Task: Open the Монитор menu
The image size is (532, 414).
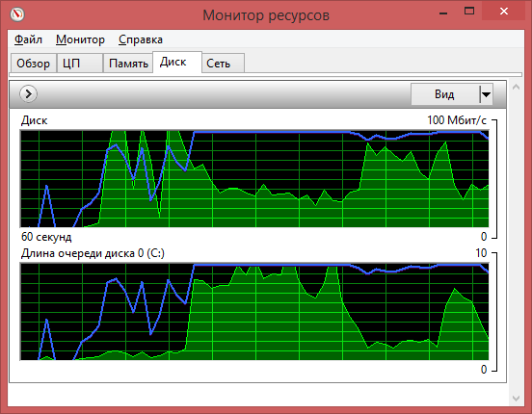Action: pyautogui.click(x=80, y=39)
